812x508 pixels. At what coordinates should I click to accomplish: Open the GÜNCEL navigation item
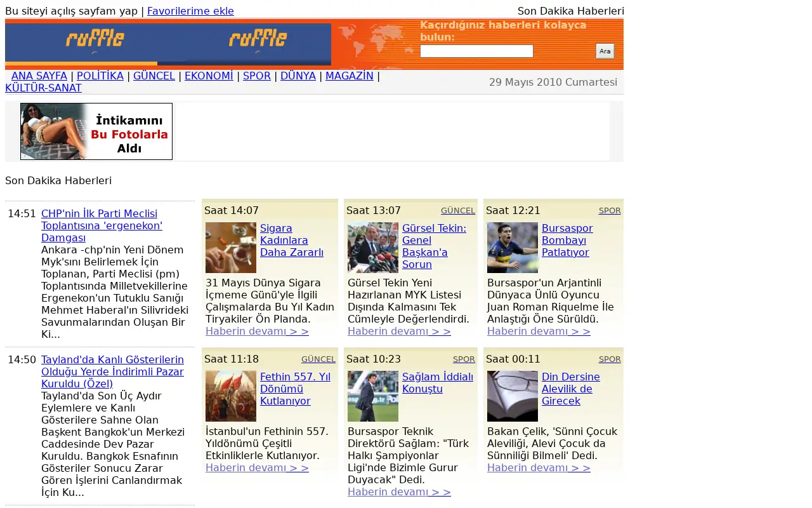click(x=154, y=76)
